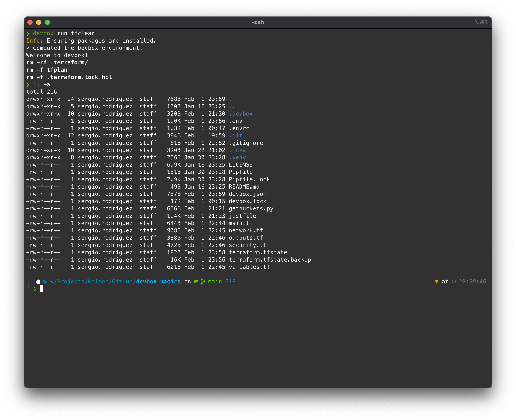Click the 'total 216' line
516x420 pixels.
pyautogui.click(x=42, y=92)
